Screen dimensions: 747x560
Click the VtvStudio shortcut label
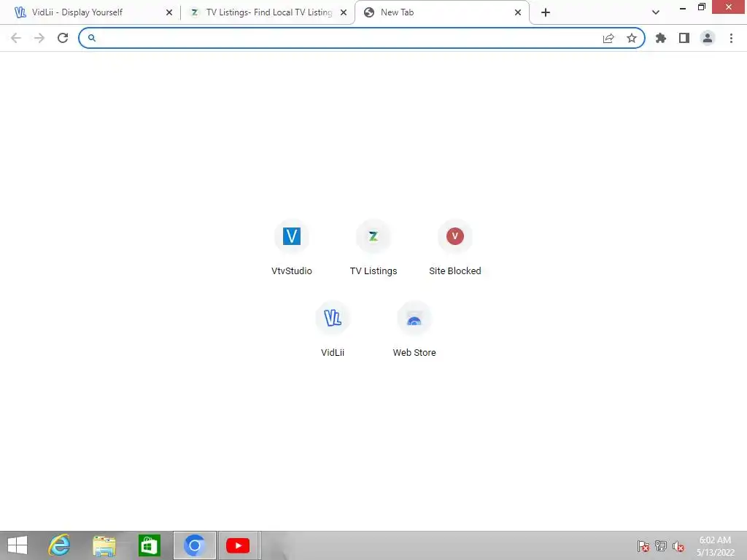coord(292,271)
